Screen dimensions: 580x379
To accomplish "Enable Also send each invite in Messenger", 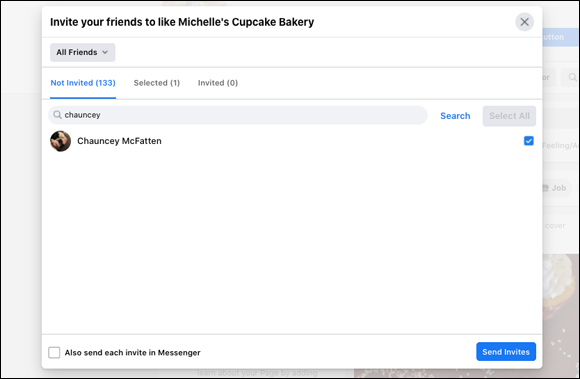I will coord(54,352).
